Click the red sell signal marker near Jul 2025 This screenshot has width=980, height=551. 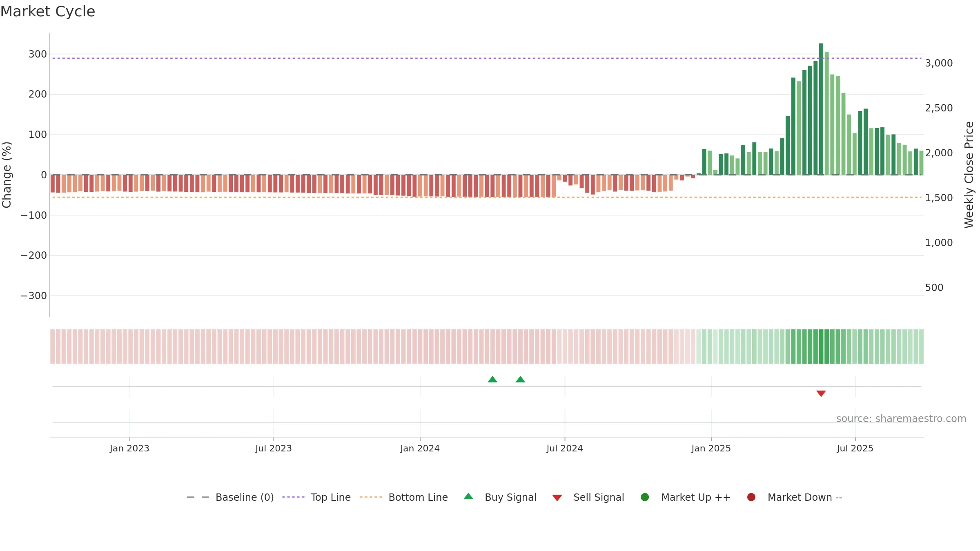click(821, 393)
